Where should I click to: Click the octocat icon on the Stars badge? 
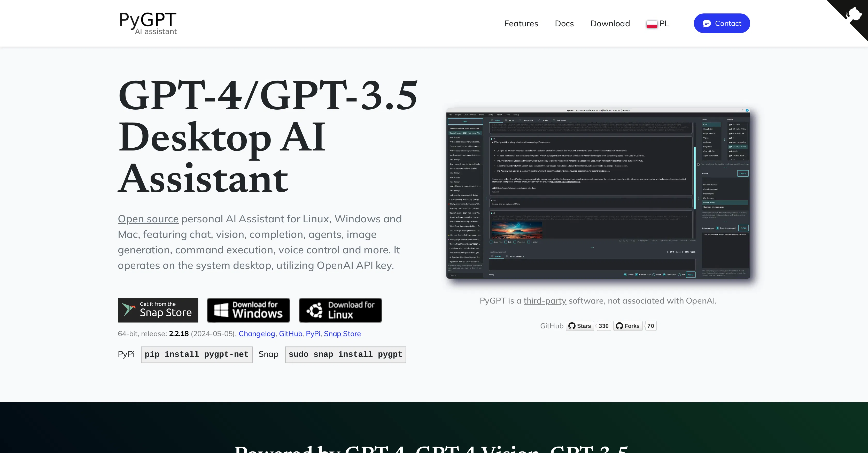point(572,326)
